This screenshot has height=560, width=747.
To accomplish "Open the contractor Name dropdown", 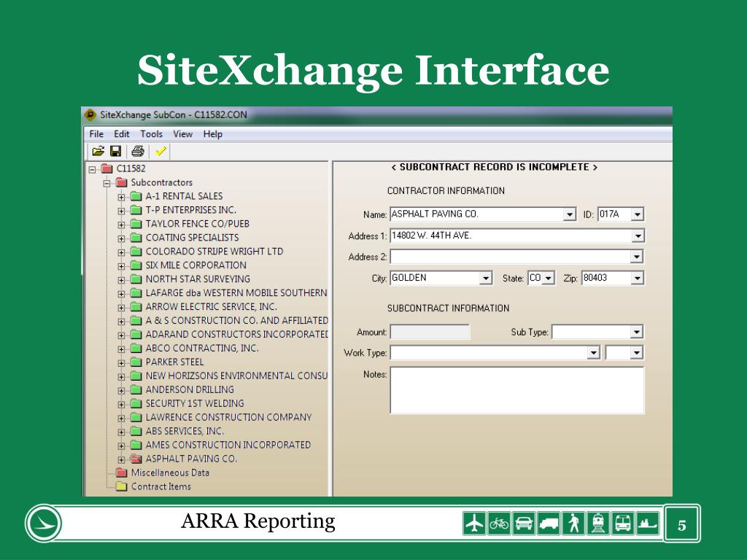I will point(570,215).
